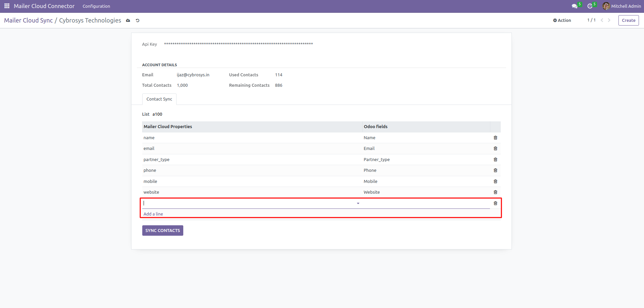Delete the email property row
The image size is (644, 308).
point(495,148)
